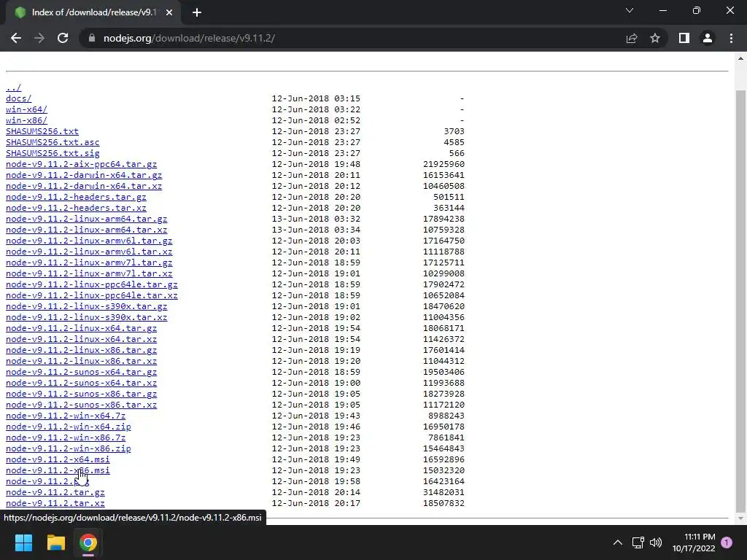The image size is (747, 560).
Task: Open the notification center badge
Action: pyautogui.click(x=727, y=542)
